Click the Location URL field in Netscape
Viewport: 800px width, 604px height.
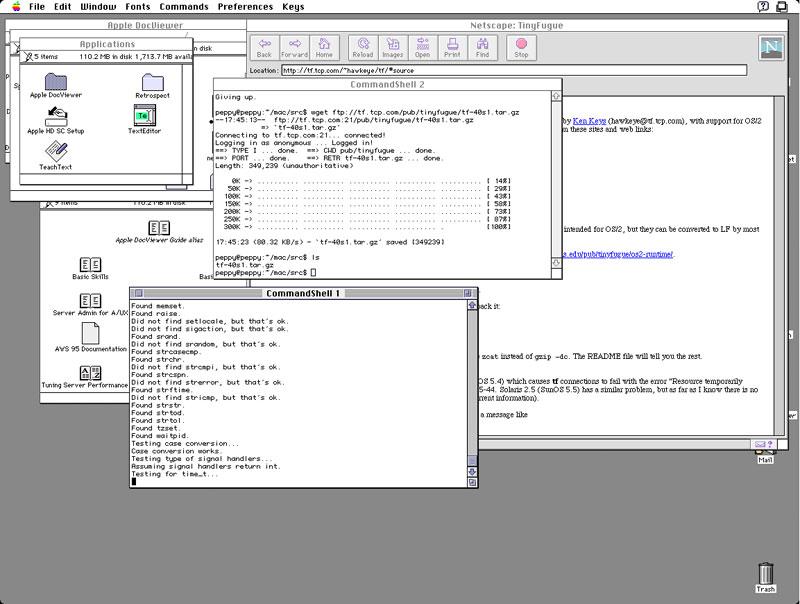(514, 70)
